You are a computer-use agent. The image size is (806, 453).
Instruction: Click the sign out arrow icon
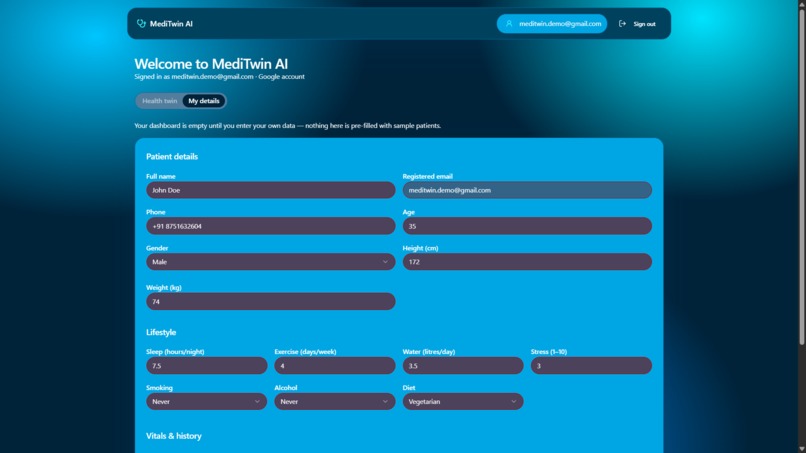tap(622, 24)
